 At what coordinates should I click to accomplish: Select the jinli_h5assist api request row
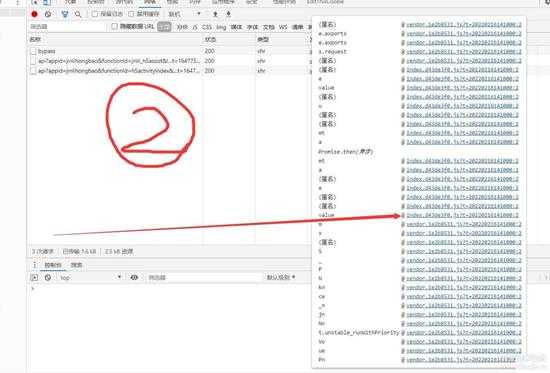click(x=168, y=61)
